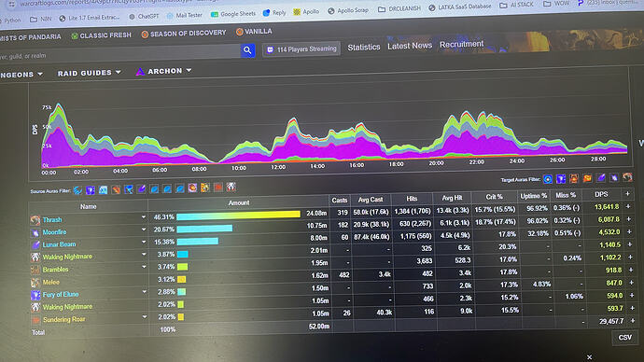Viewport: 644px width, 362px height.
Task: Toggle the second Target Auras Filter icon
Action: 561,179
